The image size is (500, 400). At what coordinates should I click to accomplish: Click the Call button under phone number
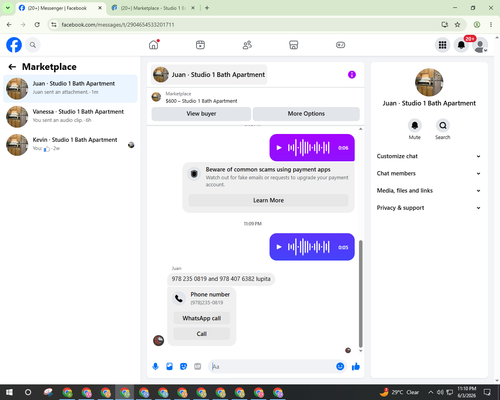tap(202, 334)
